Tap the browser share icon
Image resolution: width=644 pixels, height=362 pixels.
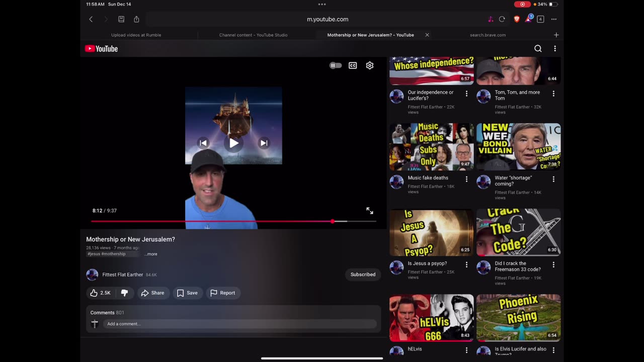[136, 19]
